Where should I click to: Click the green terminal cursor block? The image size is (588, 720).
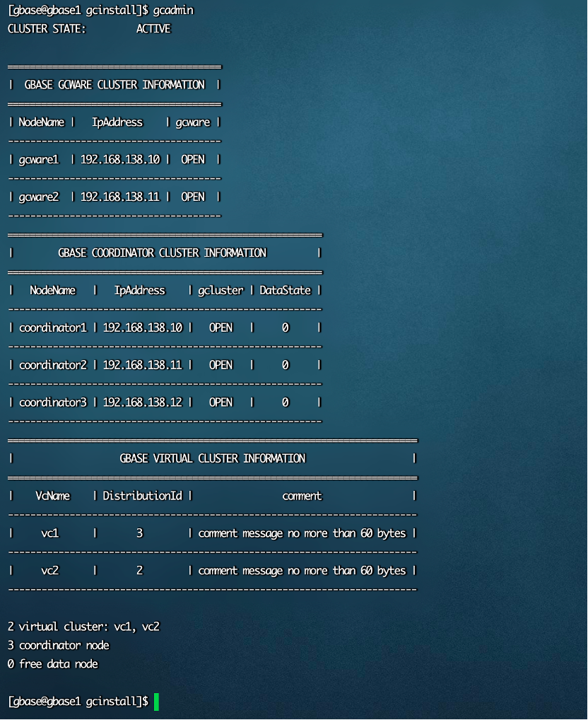(x=156, y=702)
